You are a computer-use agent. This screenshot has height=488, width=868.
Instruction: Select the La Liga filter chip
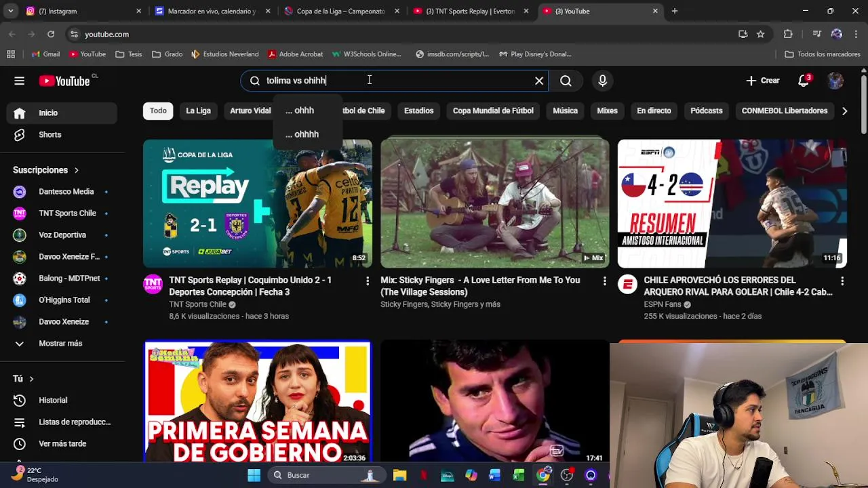[x=198, y=110]
